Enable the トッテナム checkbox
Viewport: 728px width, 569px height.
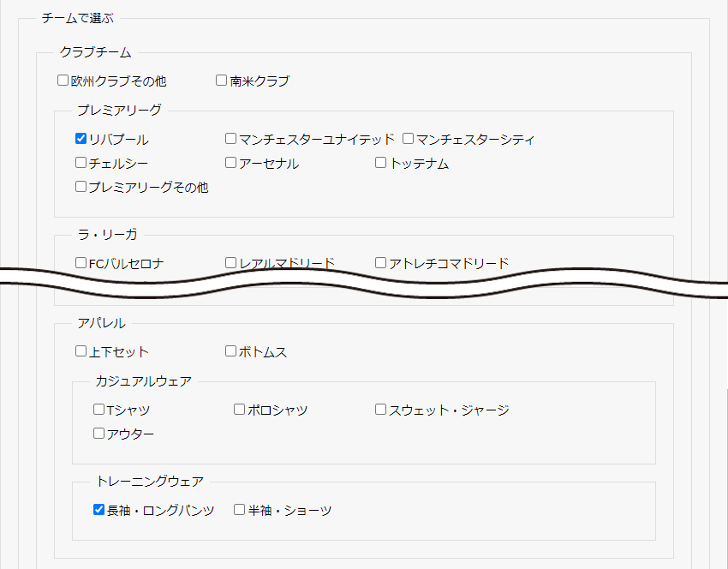pyautogui.click(x=380, y=163)
